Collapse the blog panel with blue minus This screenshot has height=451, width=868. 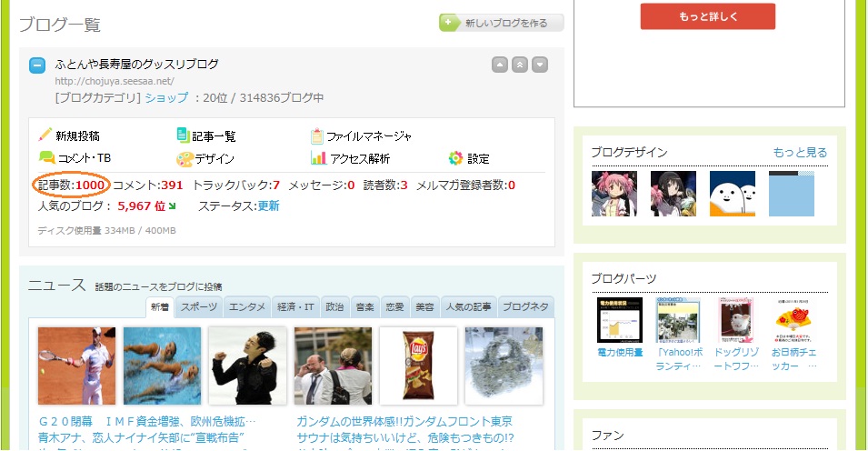(37, 65)
